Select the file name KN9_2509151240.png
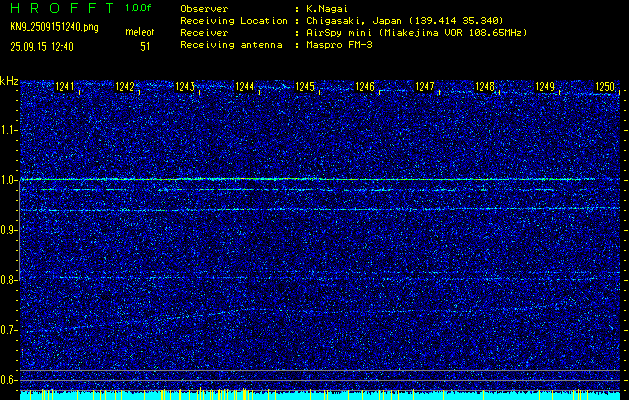This screenshot has height=400, width=629. 54,27
